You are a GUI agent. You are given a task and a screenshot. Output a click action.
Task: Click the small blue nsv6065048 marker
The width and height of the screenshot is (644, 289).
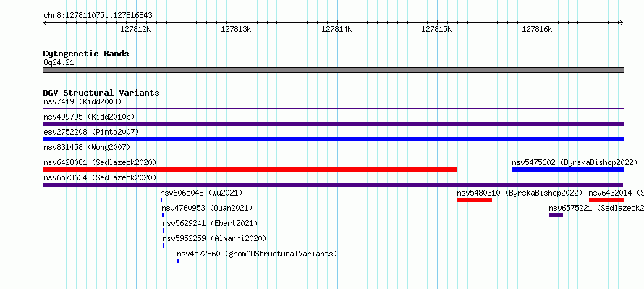pos(161,200)
